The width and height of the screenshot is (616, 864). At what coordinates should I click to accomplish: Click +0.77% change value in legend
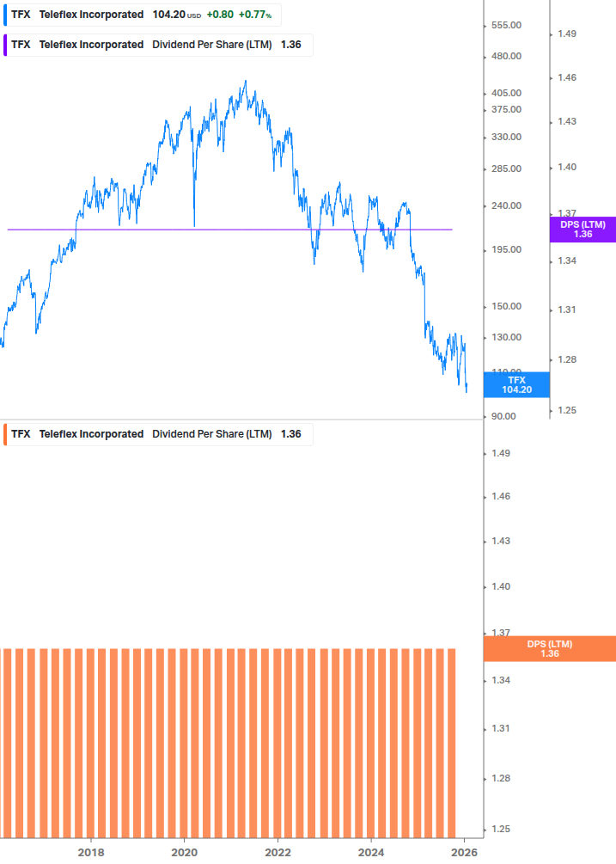255,15
